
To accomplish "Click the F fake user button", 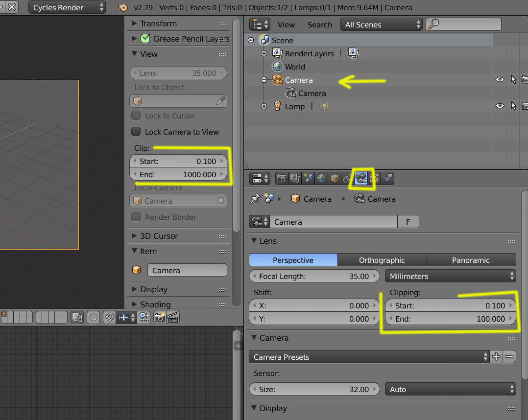I will click(x=408, y=222).
